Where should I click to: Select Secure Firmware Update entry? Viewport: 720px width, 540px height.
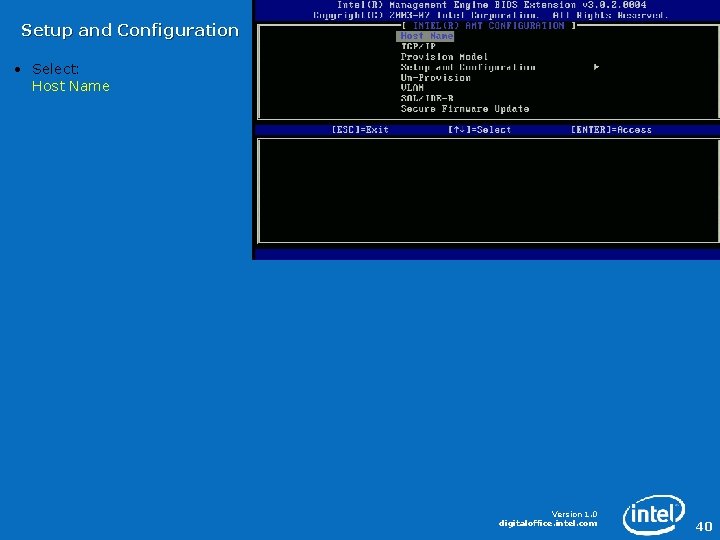tap(465, 109)
